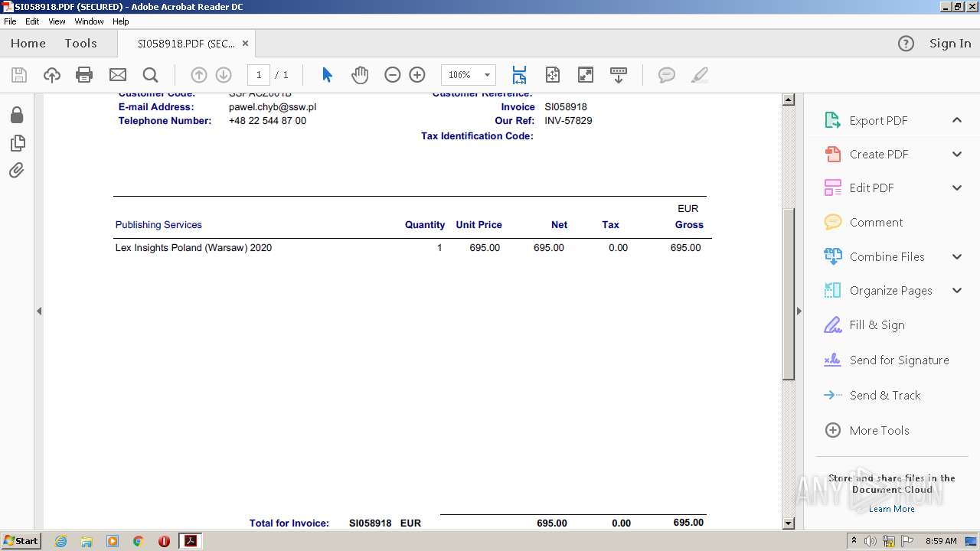Select the pawel.chyb@ssw.pl email text
This screenshot has height=551, width=980.
[x=273, y=107]
